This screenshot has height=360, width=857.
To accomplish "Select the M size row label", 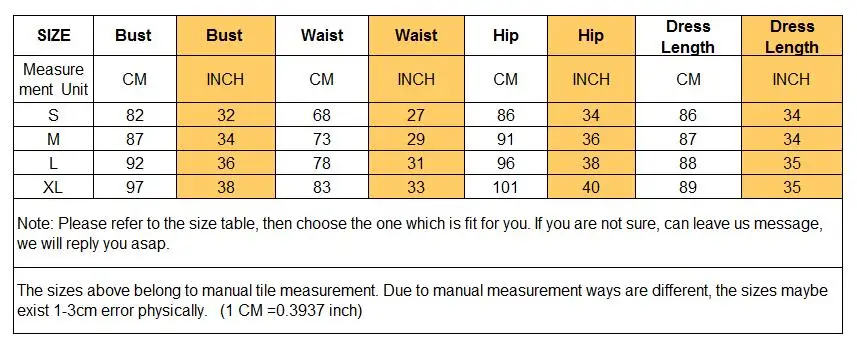I will pos(54,139).
